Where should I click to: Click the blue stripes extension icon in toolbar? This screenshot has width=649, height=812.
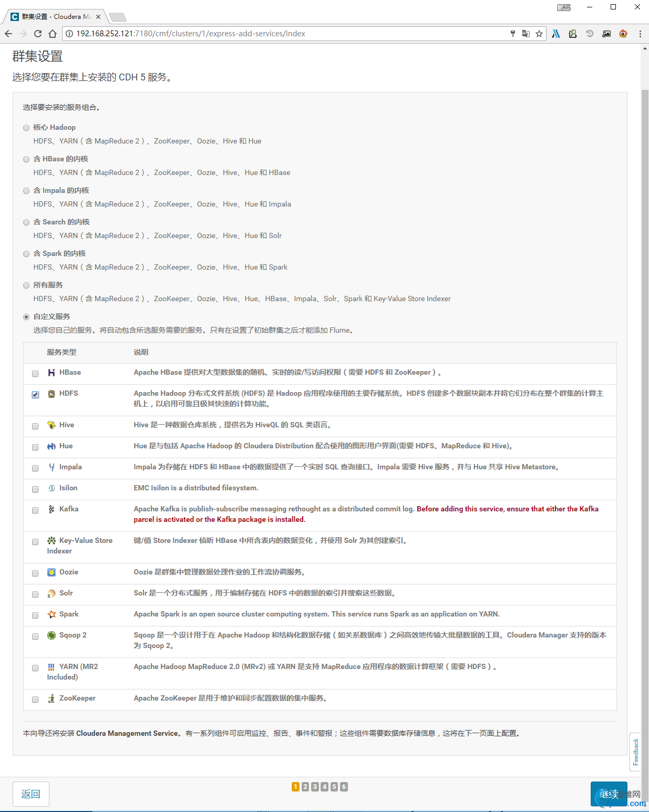point(556,34)
